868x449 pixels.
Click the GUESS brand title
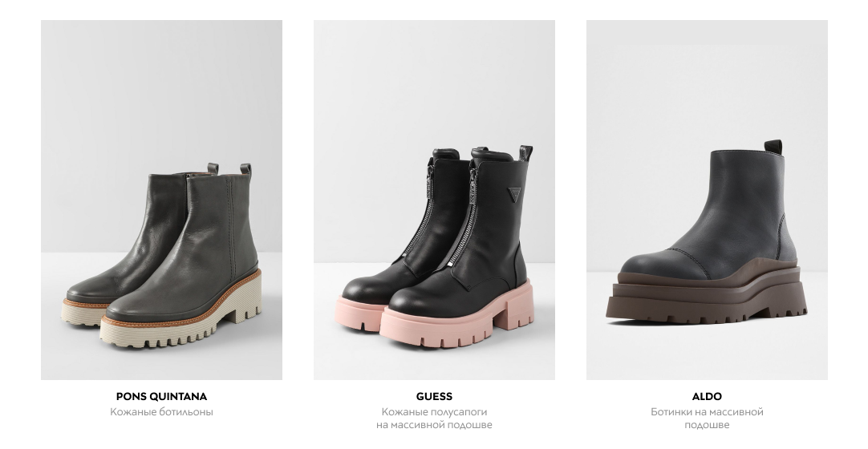[x=434, y=396]
